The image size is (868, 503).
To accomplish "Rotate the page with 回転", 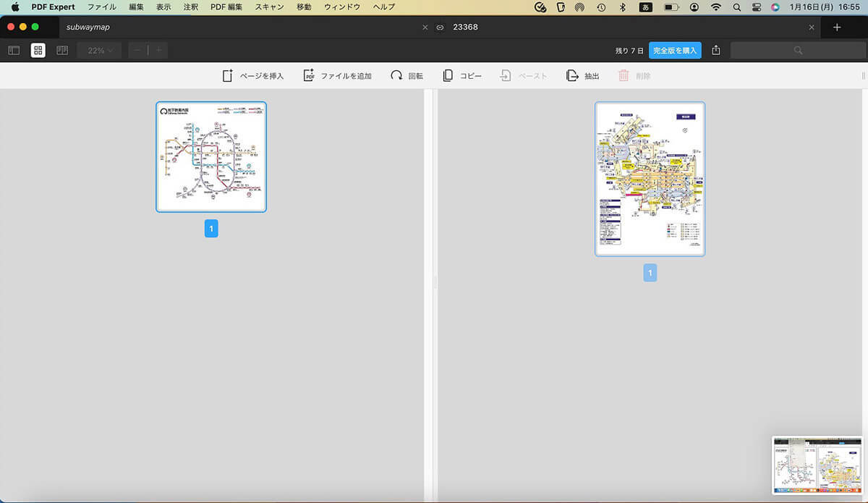I will [x=407, y=76].
